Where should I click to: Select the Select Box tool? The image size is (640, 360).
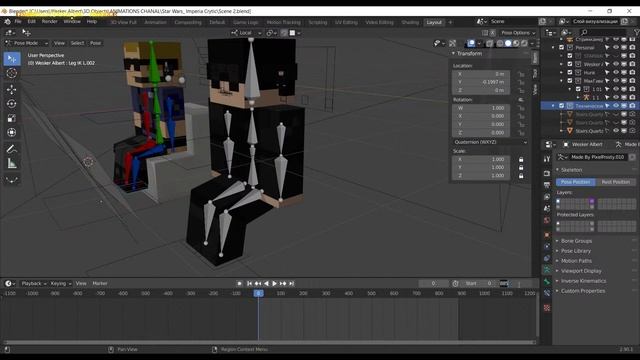12,59
